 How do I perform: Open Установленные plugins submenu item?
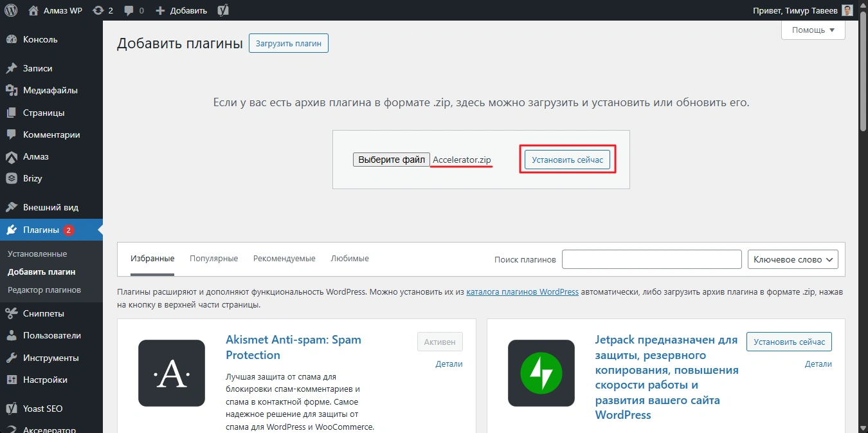[37, 254]
